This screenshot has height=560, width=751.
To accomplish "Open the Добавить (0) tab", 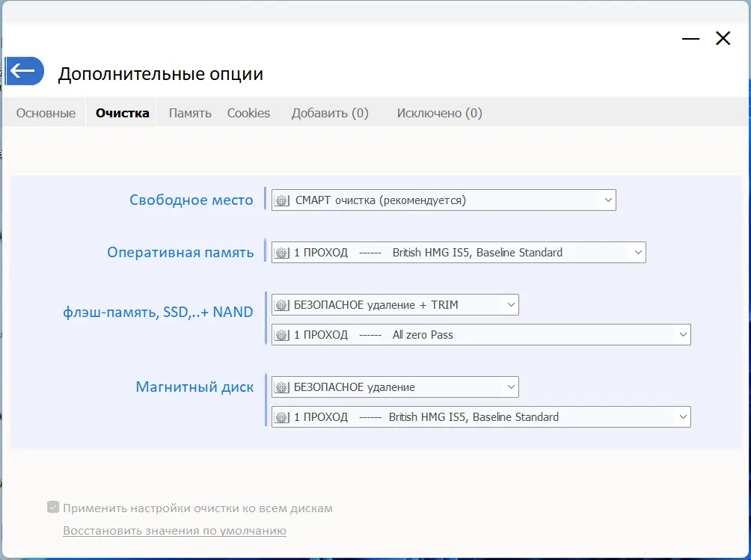I will [330, 113].
